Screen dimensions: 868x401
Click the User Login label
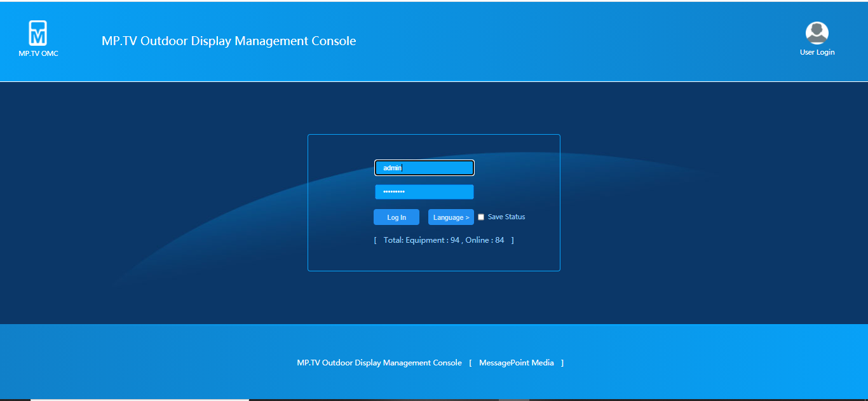click(x=817, y=52)
